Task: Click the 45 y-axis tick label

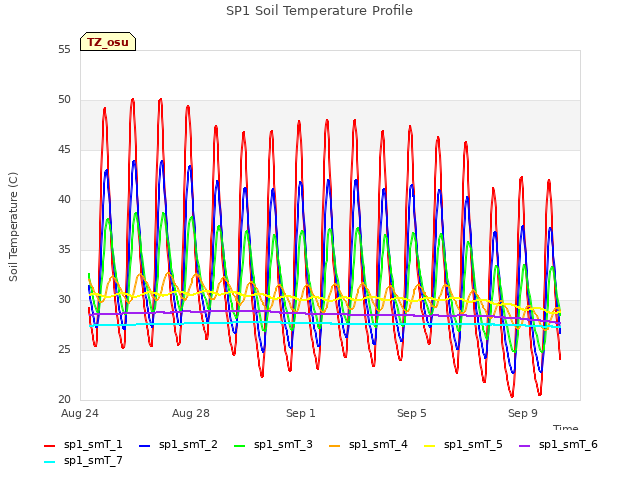Action: (x=64, y=150)
